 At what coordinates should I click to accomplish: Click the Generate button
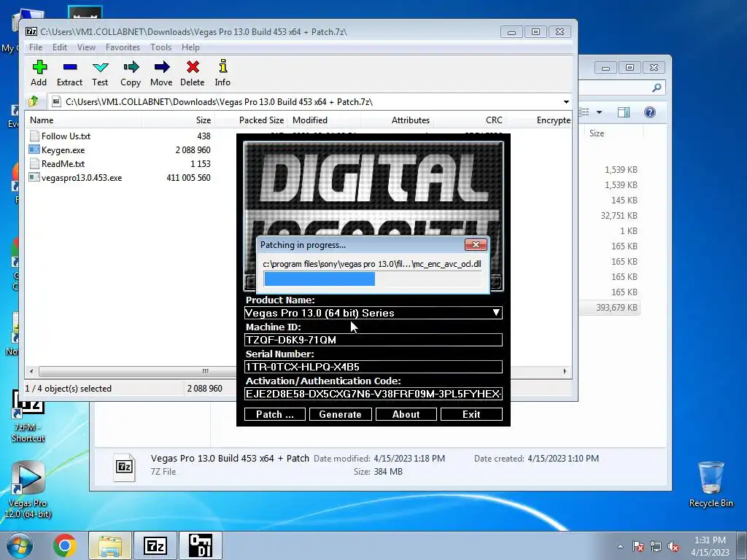click(340, 414)
